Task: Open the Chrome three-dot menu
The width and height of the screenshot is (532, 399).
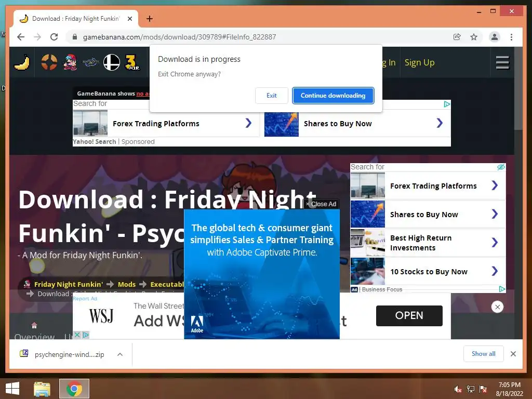Action: [x=511, y=37]
